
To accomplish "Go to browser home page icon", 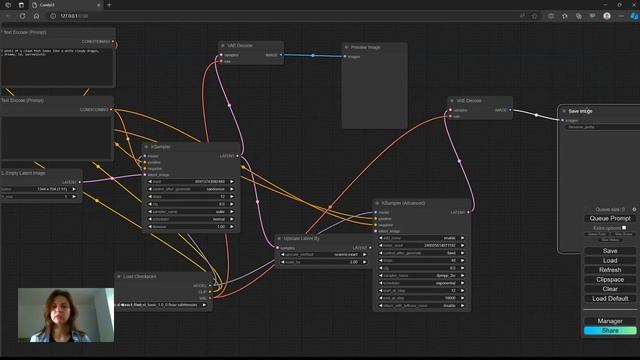I will click(36, 16).
